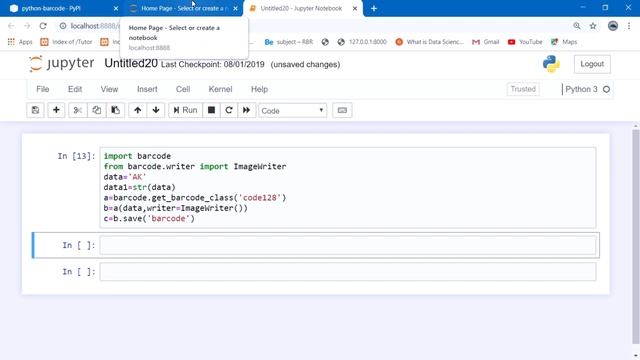Open the subject – RBR bookmark
The image size is (640, 360).
289,42
